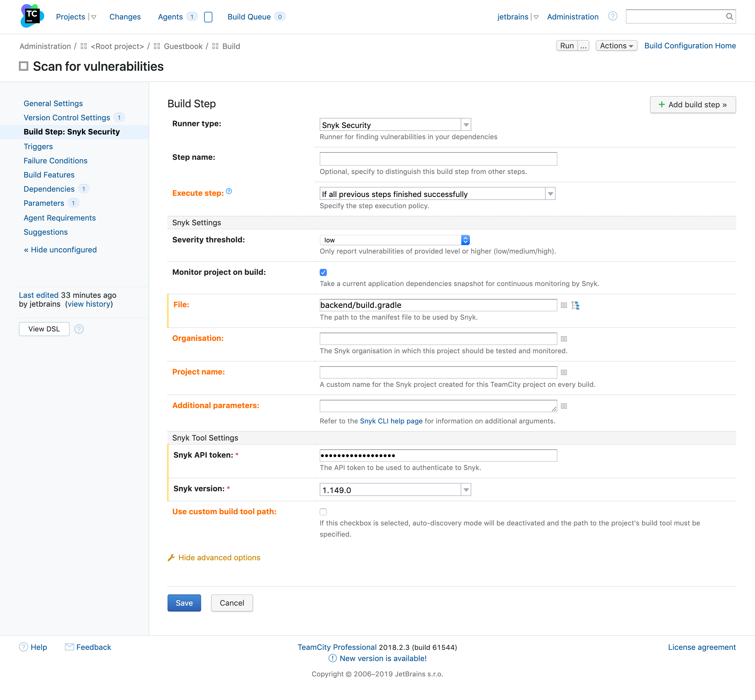Open the License agreement link
Viewport: 755px width, 700px height.
point(702,647)
